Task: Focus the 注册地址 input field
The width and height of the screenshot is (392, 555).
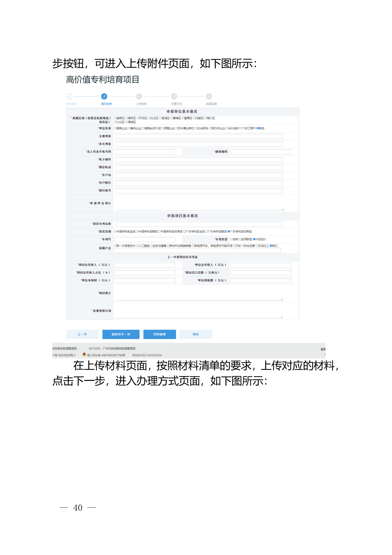Action: coord(199,136)
